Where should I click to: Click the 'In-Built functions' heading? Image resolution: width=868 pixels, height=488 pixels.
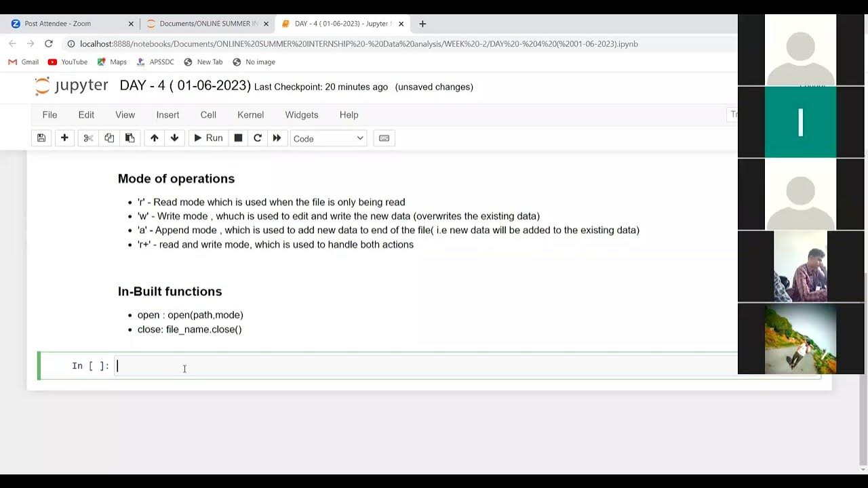pyautogui.click(x=170, y=291)
